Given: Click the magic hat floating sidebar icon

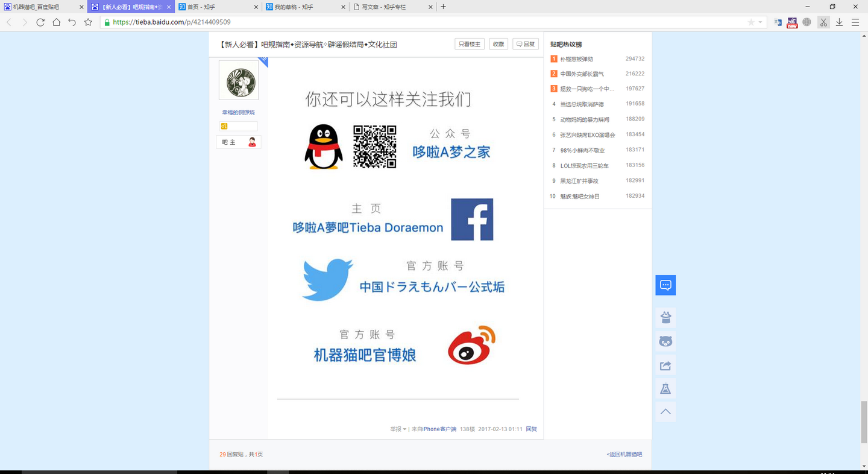Looking at the screenshot, I should (665, 318).
